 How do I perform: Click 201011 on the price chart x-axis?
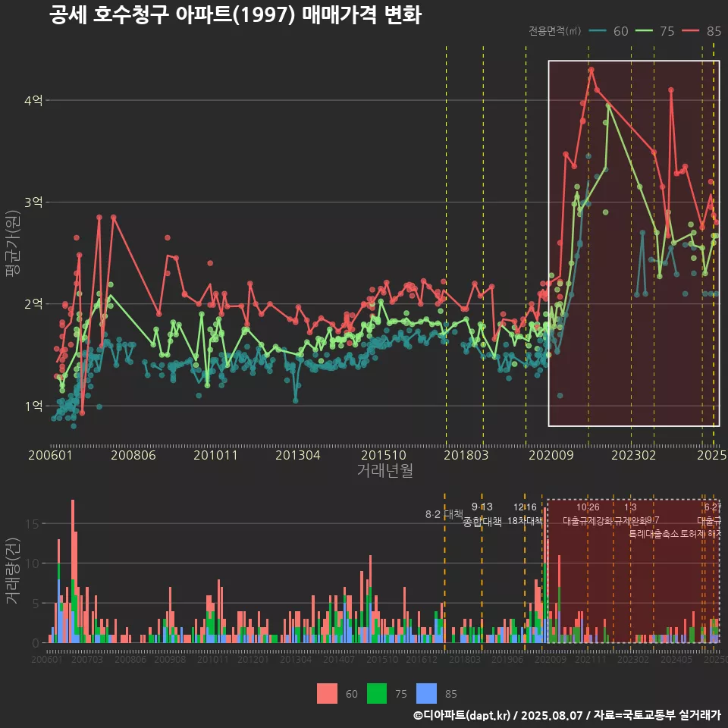coord(215,455)
